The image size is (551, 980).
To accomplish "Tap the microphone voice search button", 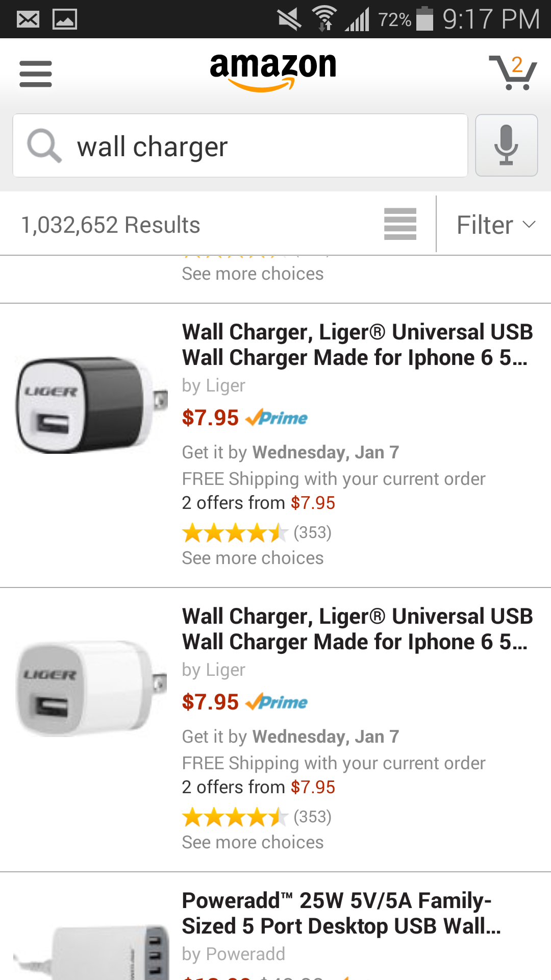I will pos(506,145).
